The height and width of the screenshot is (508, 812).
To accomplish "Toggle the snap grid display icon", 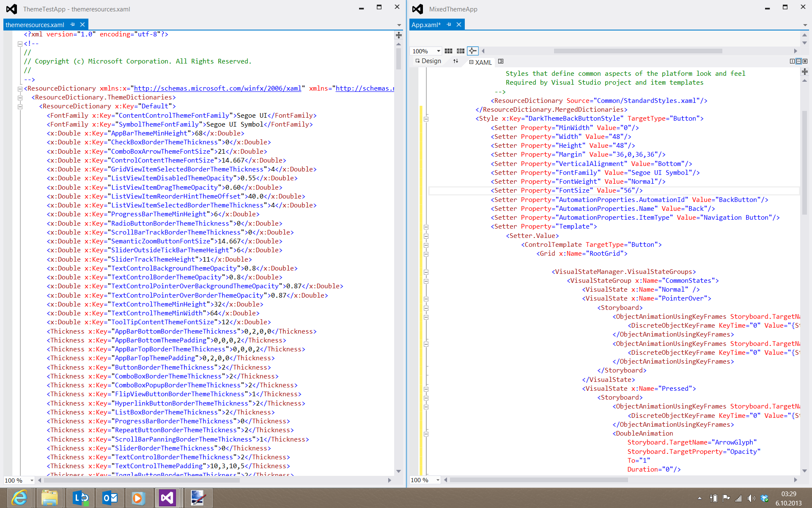I will [x=448, y=51].
